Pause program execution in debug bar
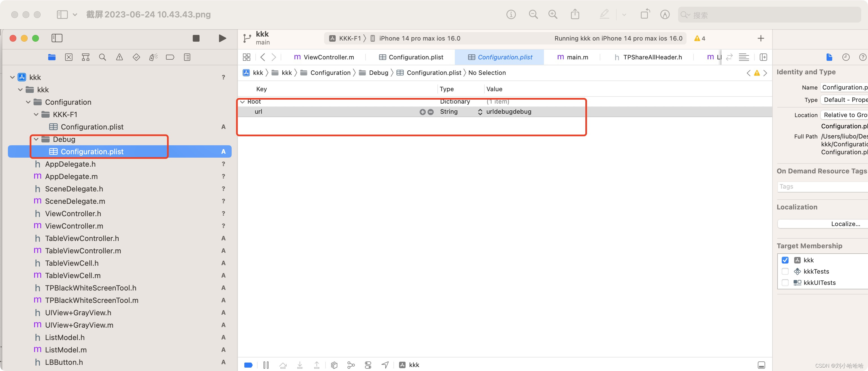Viewport: 868px width, 371px height. (266, 365)
